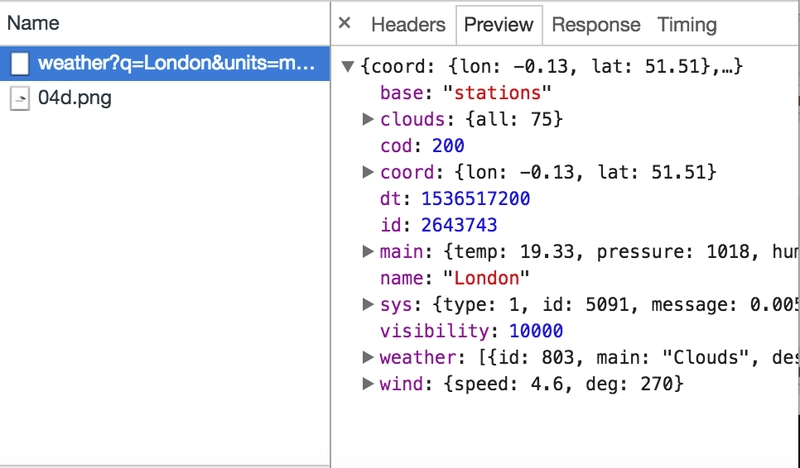Open the Preview tab

point(498,24)
